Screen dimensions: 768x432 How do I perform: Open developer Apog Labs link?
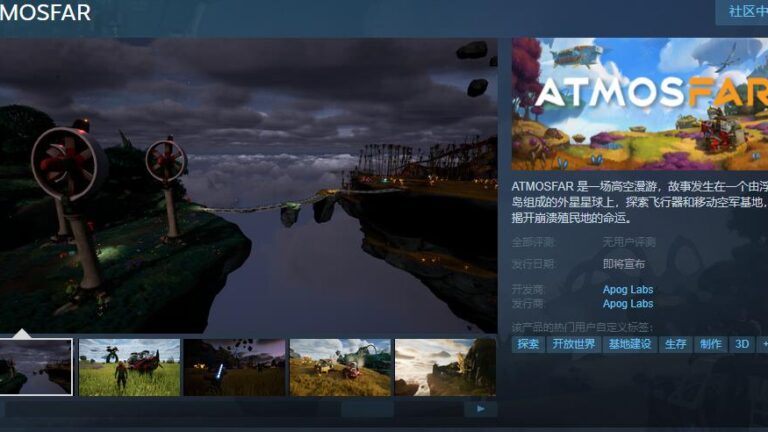pyautogui.click(x=627, y=289)
